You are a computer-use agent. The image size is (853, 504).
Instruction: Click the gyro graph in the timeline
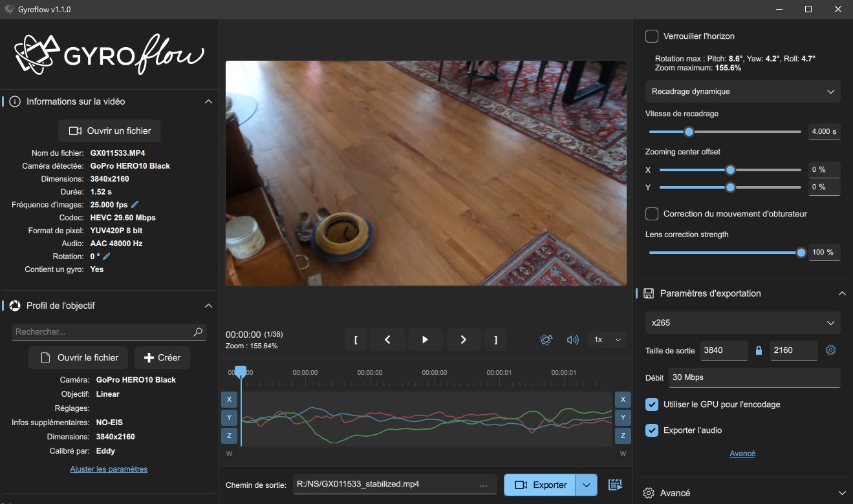pyautogui.click(x=426, y=418)
